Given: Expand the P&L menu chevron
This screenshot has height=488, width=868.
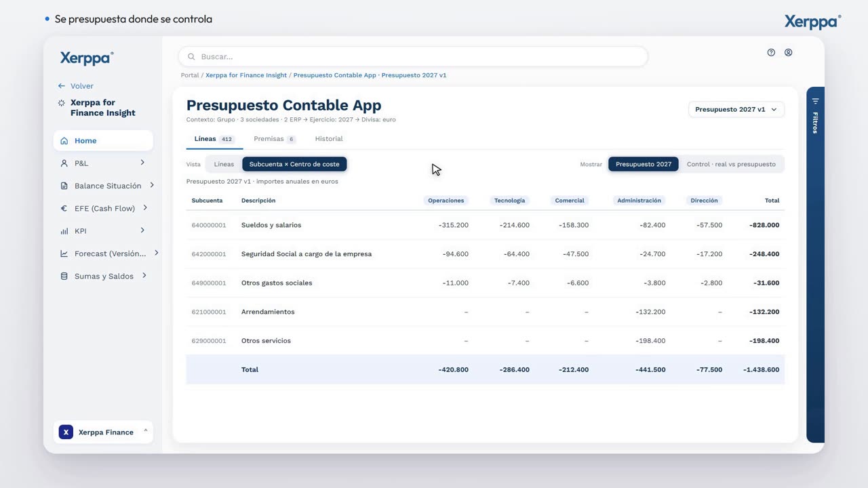Looking at the screenshot, I should [142, 163].
